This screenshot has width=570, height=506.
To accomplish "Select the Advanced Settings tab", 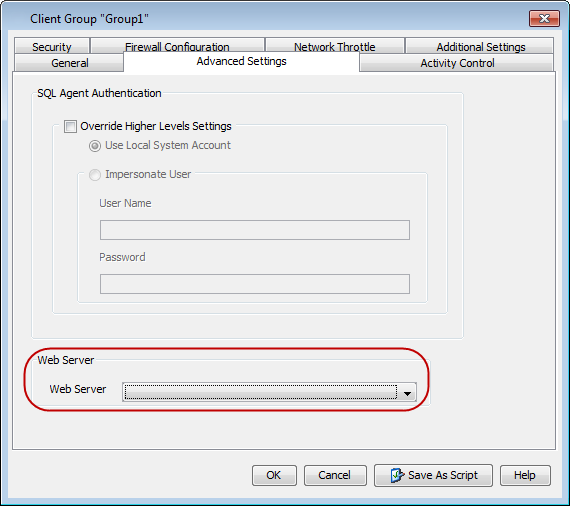I will pos(241,61).
